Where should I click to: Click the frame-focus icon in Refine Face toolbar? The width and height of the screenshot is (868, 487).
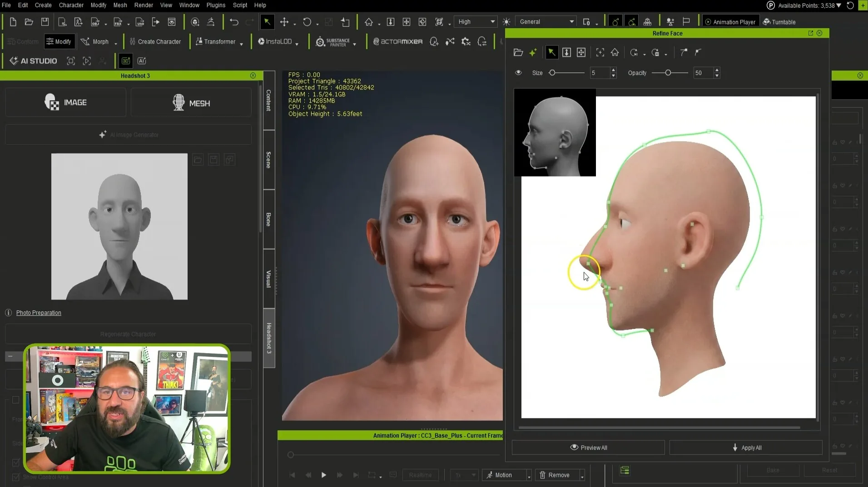(x=600, y=53)
